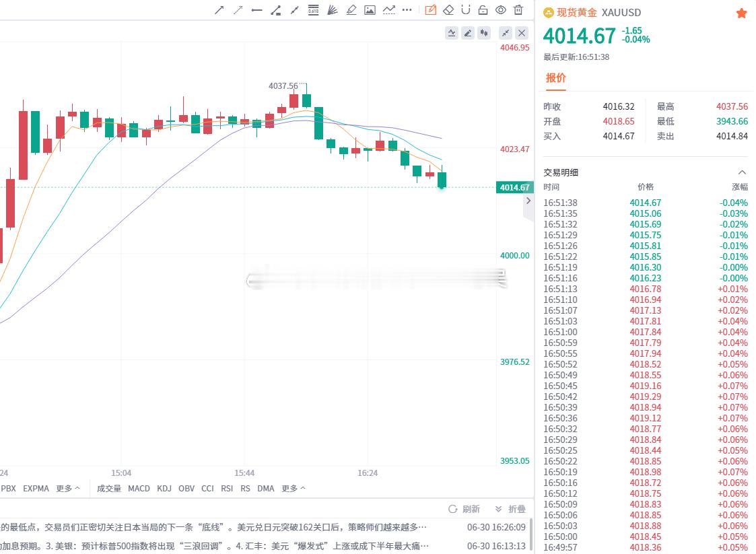Click the gold coin icon beside 现货黄金
The height and width of the screenshot is (554, 756).
click(x=548, y=13)
